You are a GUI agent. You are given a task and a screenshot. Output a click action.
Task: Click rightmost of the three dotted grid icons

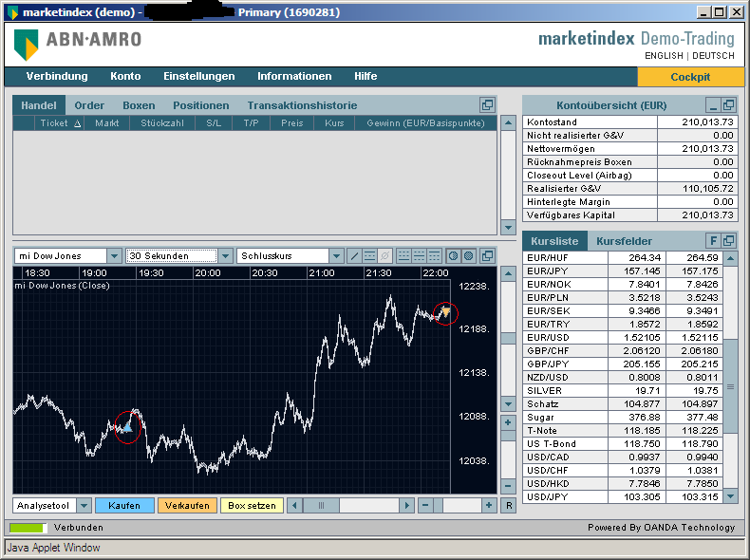click(x=434, y=256)
